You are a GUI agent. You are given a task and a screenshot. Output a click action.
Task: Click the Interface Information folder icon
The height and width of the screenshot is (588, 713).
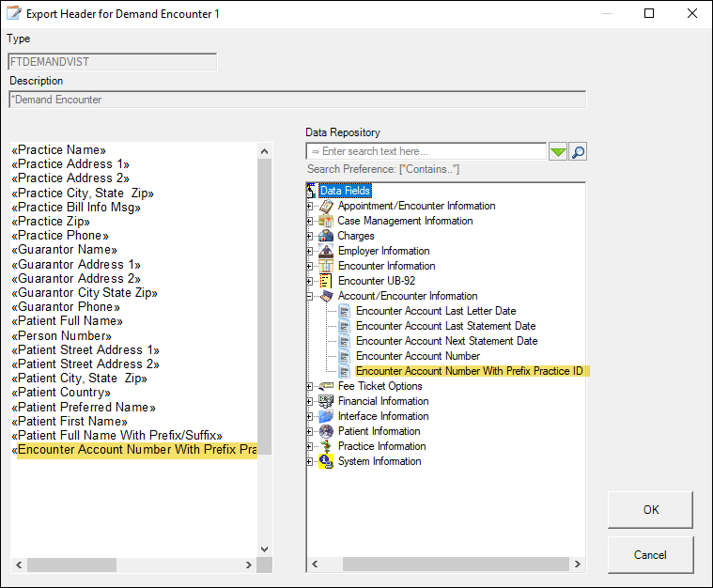(326, 416)
